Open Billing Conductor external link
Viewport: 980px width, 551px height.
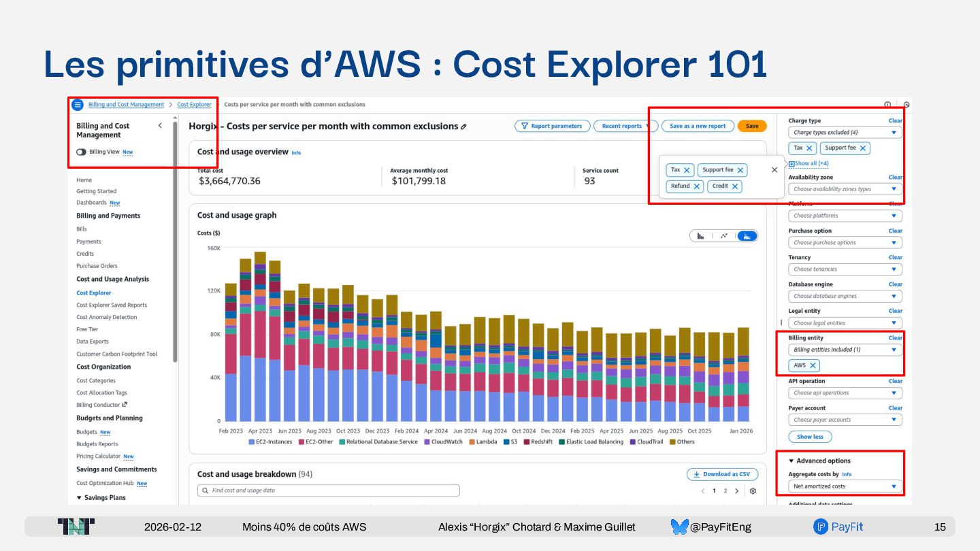pos(102,405)
